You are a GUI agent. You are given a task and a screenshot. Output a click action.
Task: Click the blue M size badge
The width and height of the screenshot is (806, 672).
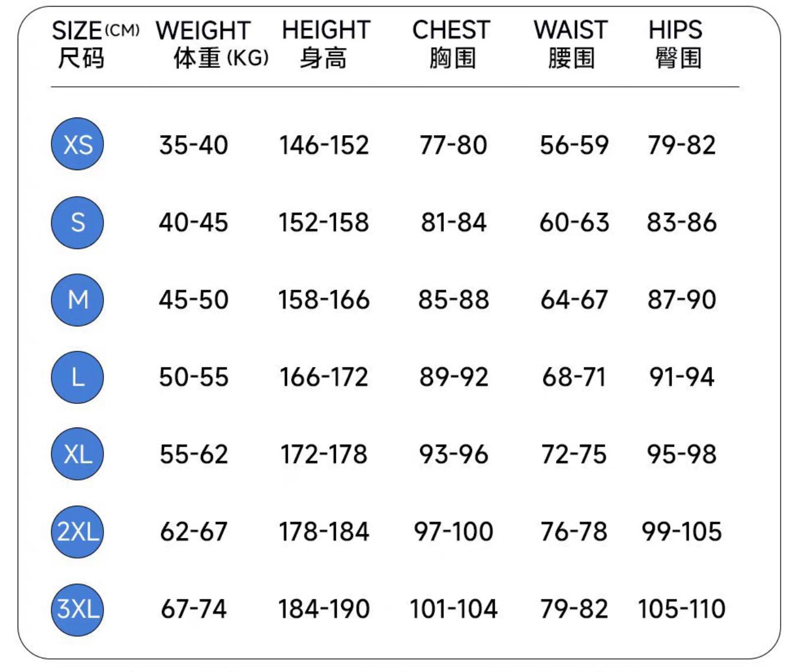[77, 300]
